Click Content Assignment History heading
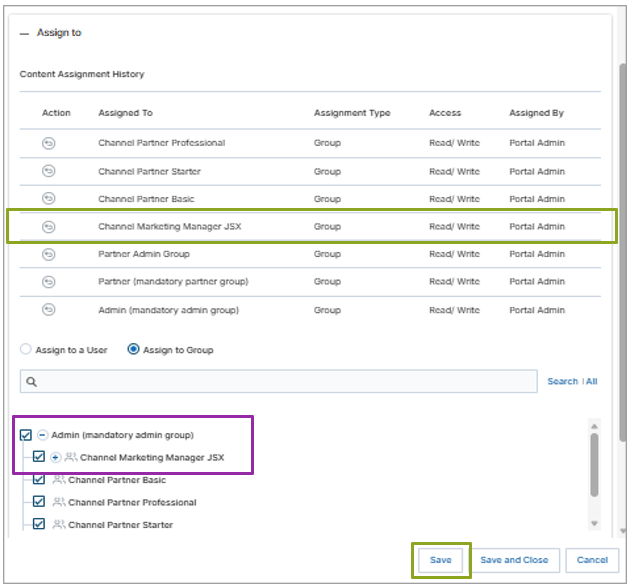Screen dimensions: 628x587 tap(82, 74)
